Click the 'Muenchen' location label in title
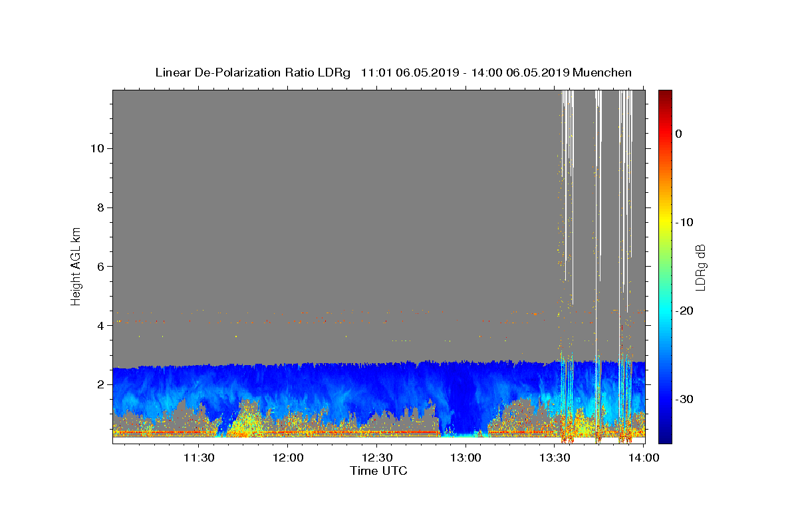The width and height of the screenshot is (798, 532). tap(602, 72)
